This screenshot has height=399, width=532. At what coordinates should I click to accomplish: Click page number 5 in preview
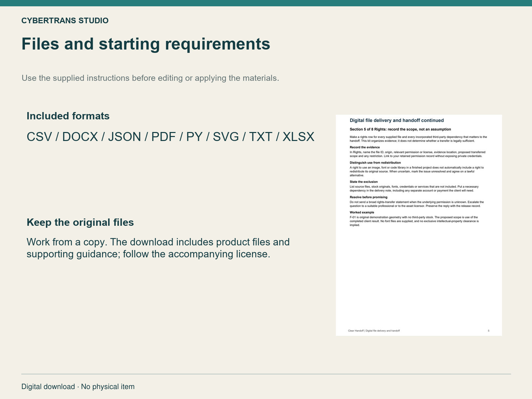[488, 331]
